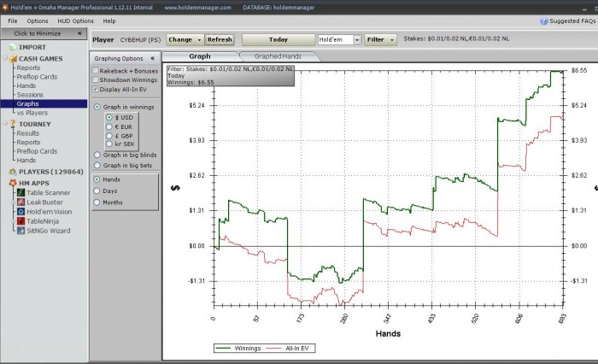Click the Players section icon
Viewport: 598px width, 364px height.
[x=12, y=172]
